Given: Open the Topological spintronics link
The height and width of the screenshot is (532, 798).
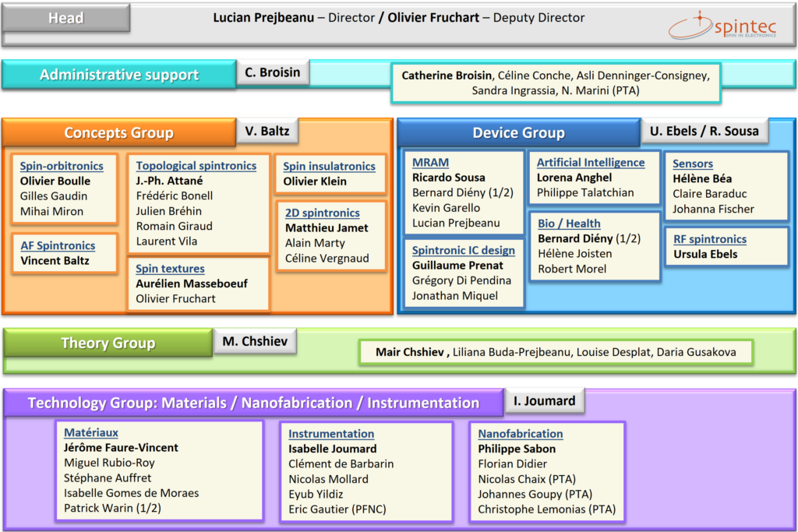Looking at the screenshot, I should tap(196, 166).
